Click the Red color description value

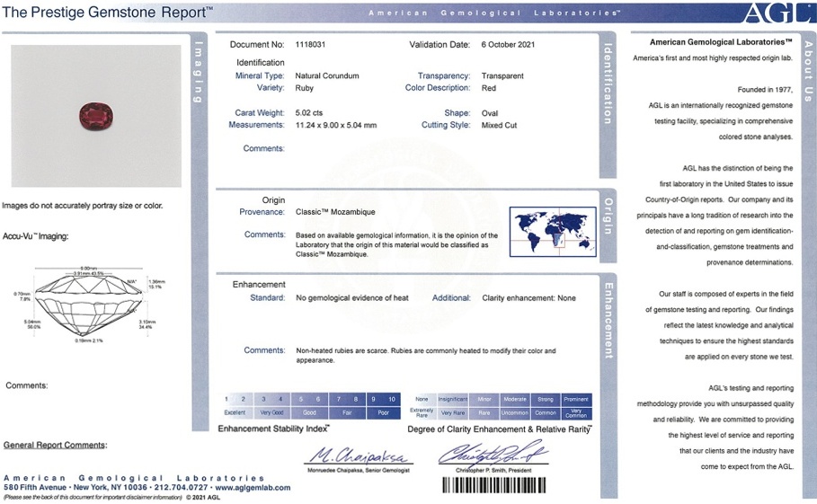(489, 89)
